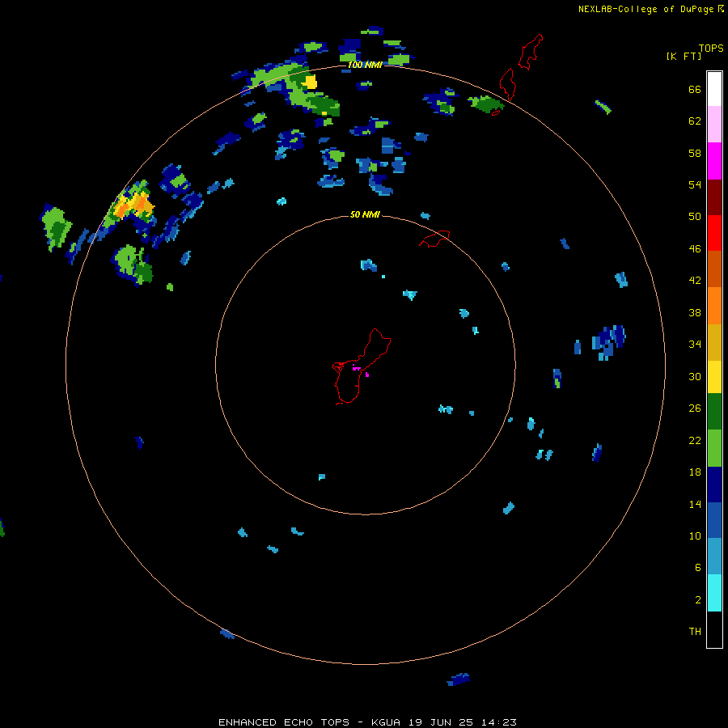The height and width of the screenshot is (728, 728).
Task: Select the magenta swatch in the tops legend
Action: tap(714, 161)
